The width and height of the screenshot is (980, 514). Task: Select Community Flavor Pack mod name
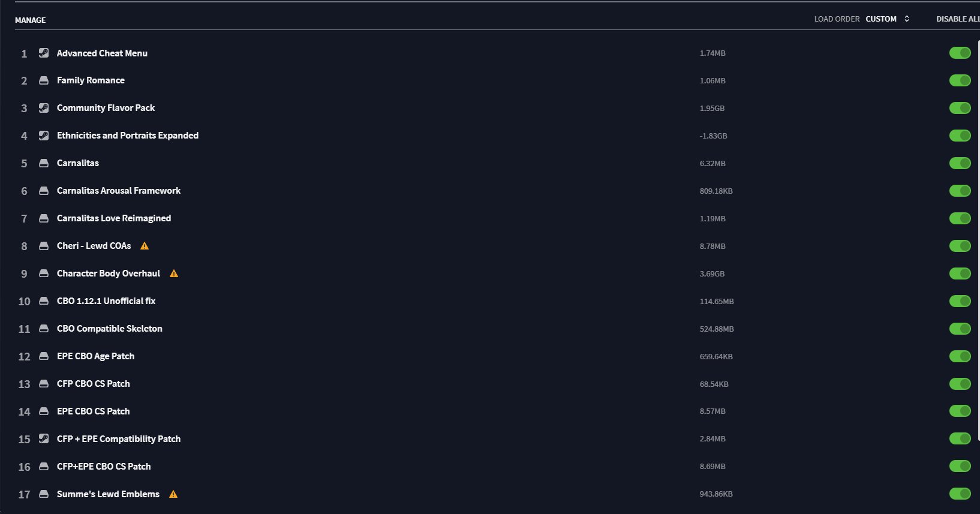tap(106, 108)
